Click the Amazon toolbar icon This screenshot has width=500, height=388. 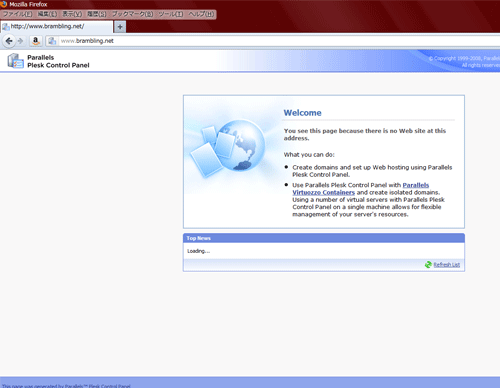pos(36,41)
